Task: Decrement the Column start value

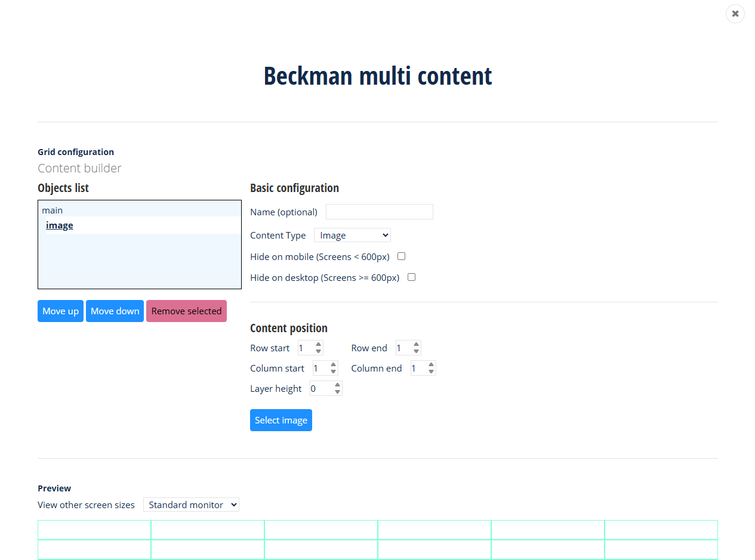Action: coord(333,371)
